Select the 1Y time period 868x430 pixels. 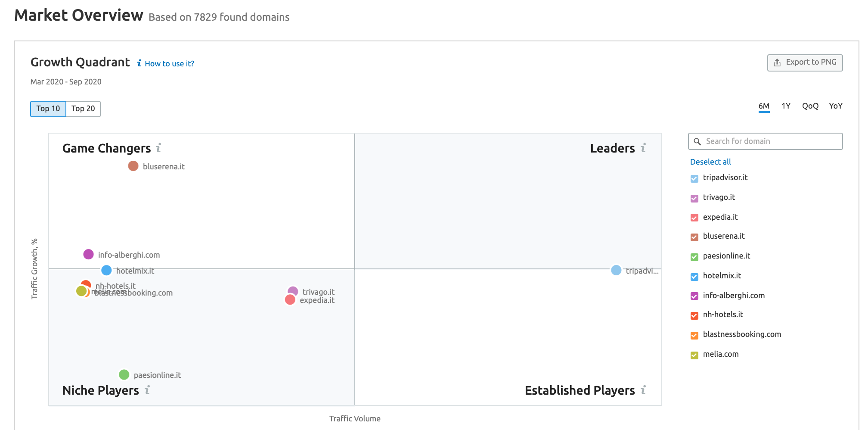(786, 106)
